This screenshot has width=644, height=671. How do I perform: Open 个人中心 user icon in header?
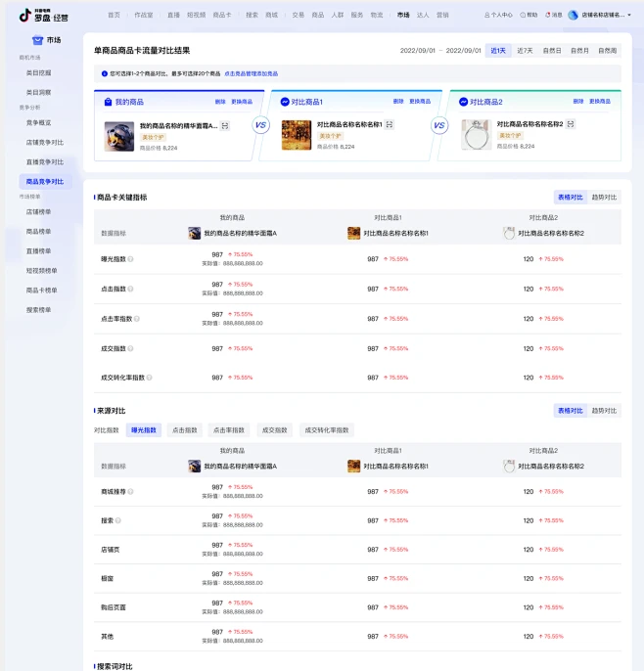pos(486,16)
